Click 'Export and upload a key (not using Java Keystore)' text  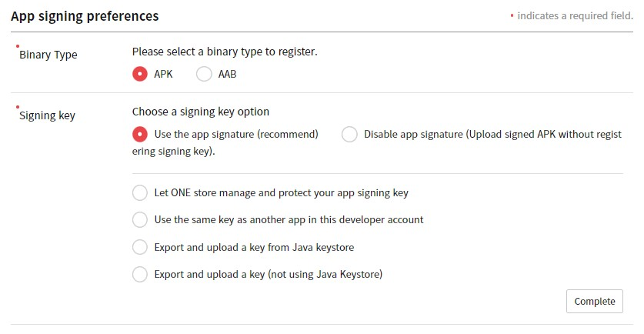(269, 273)
